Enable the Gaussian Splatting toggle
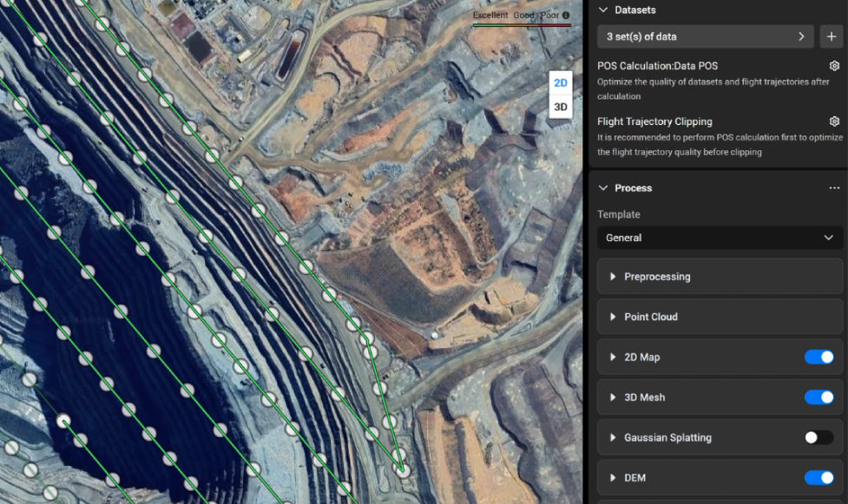Image resolution: width=848 pixels, height=504 pixels. (818, 438)
